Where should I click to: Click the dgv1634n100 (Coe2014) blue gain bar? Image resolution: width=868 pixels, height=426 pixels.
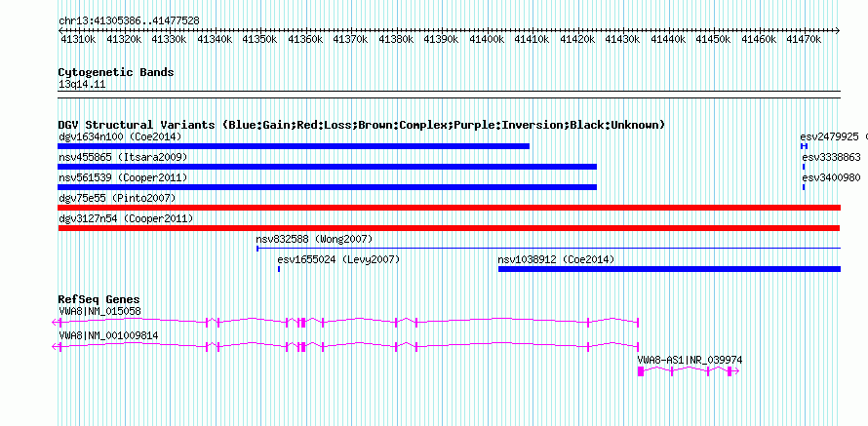(294, 146)
